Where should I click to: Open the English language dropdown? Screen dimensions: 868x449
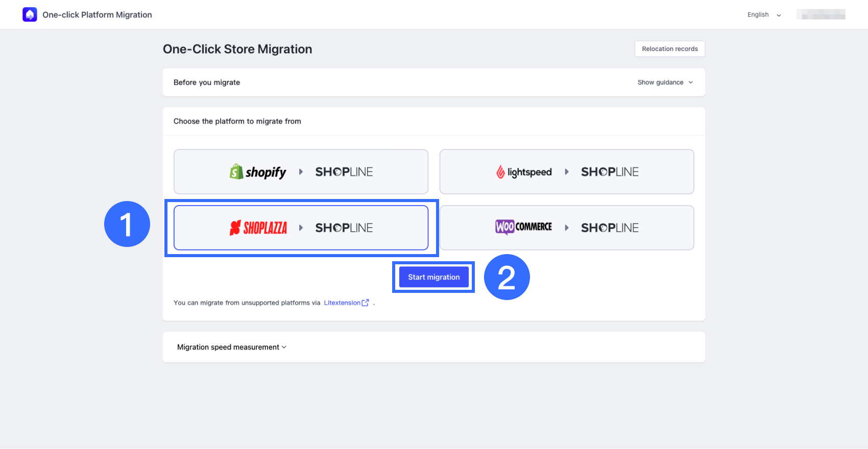[x=764, y=15]
